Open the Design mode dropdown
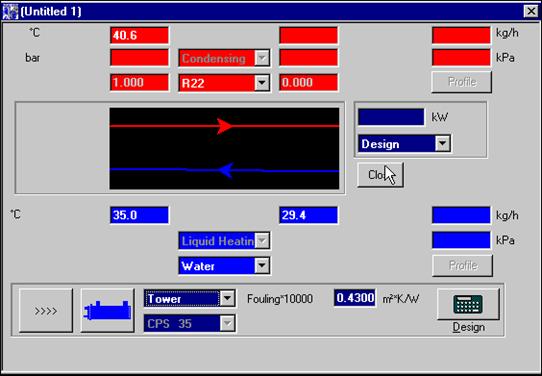The width and height of the screenshot is (542, 376). [x=442, y=143]
